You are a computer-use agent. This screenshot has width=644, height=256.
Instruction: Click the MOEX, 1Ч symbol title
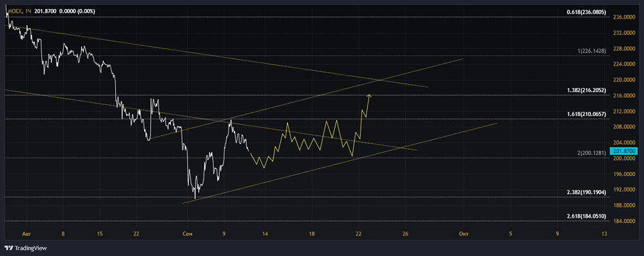(x=20, y=11)
